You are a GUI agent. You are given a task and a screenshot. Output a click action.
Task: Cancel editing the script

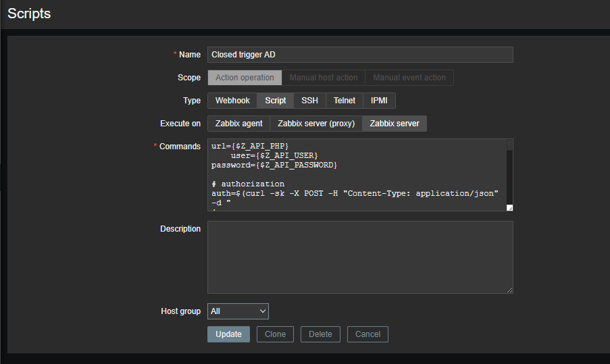tap(367, 334)
